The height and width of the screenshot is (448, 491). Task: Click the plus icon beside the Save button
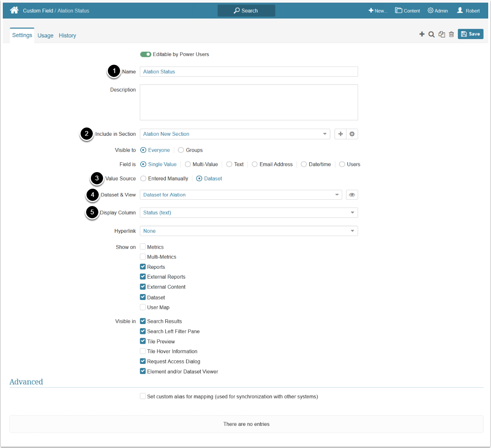pos(422,34)
